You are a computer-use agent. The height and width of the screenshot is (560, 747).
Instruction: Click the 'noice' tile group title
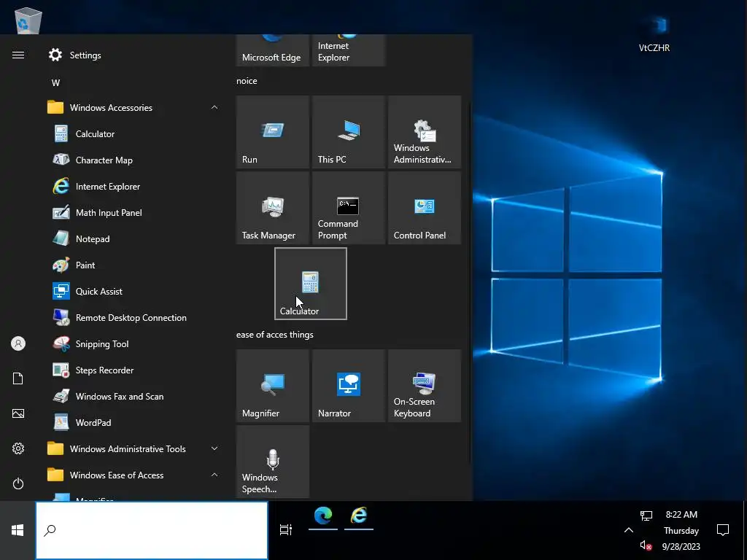point(247,81)
